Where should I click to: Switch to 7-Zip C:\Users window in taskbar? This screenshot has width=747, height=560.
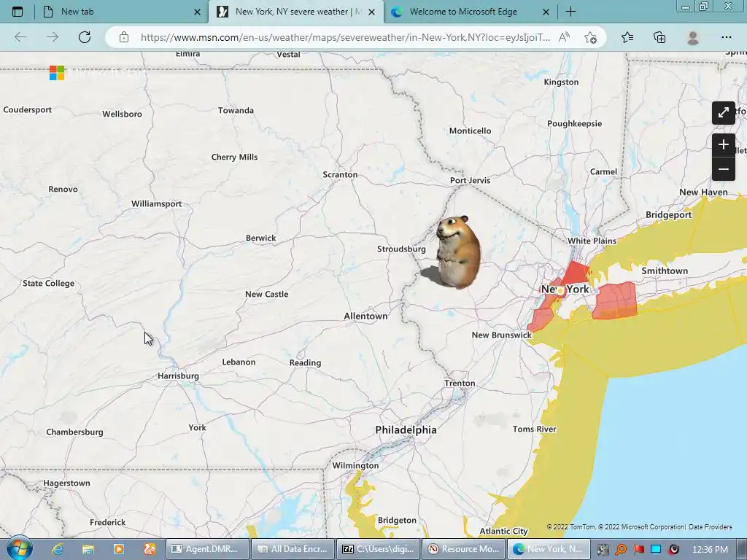point(379,549)
